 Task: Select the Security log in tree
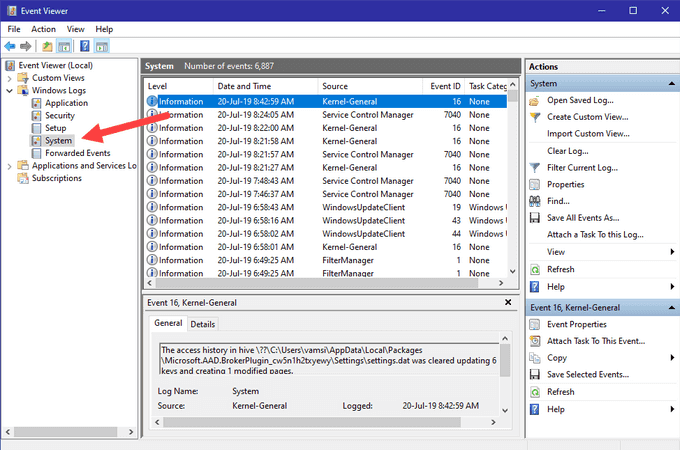tap(59, 116)
